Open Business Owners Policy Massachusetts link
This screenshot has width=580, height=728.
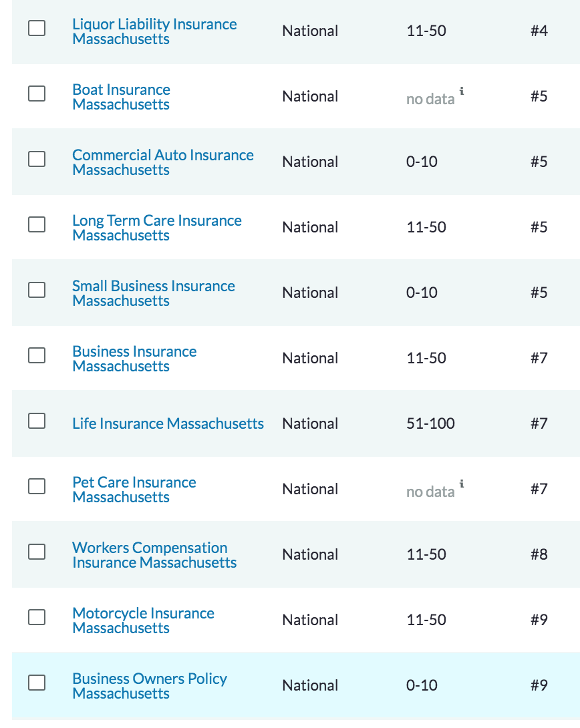tap(149, 686)
